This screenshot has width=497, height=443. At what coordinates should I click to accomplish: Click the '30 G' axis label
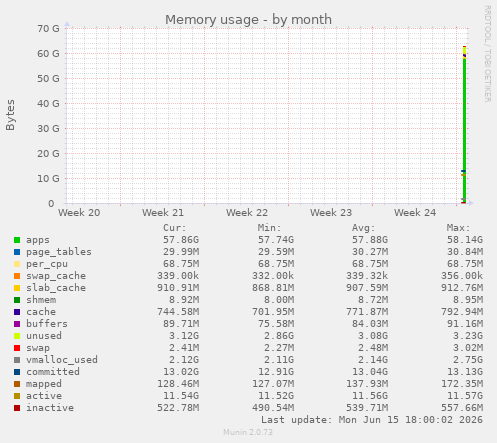(48, 129)
